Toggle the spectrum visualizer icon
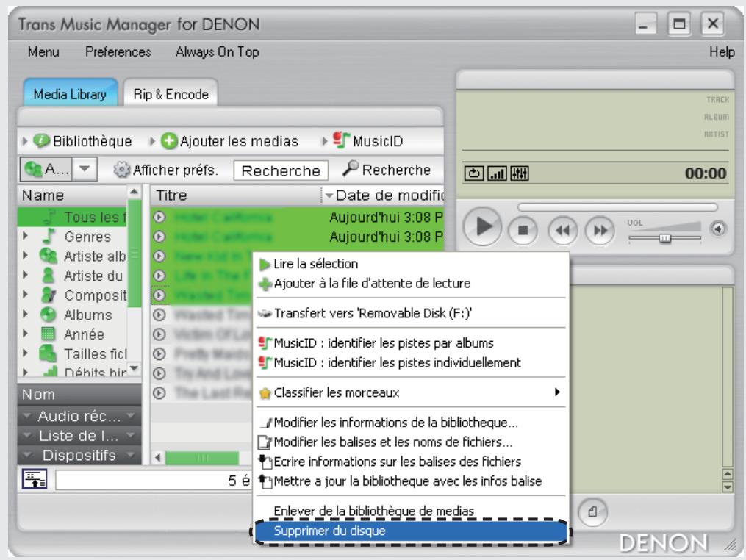 tap(497, 173)
